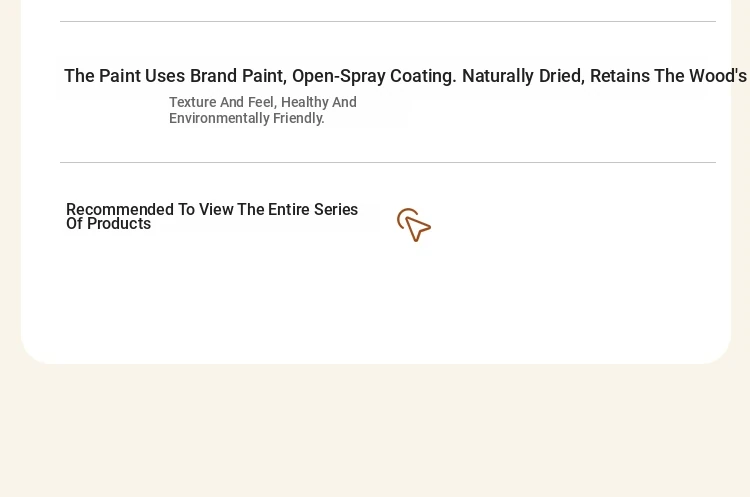
Task: Click the brown cursor-click icon
Action: [x=414, y=225]
